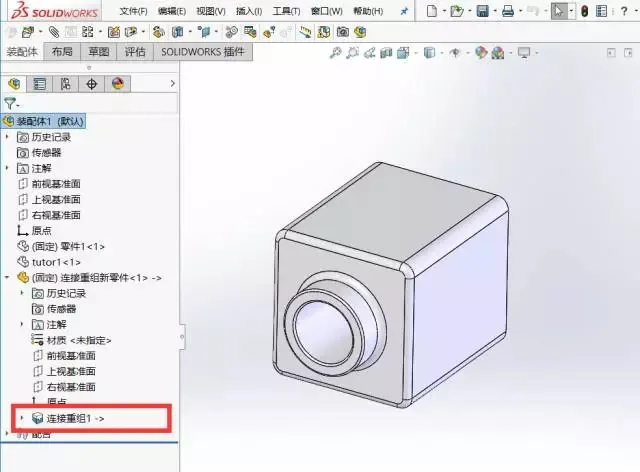Click Large Assembly Mode icon
The width and height of the screenshot is (640, 472).
pos(360,32)
